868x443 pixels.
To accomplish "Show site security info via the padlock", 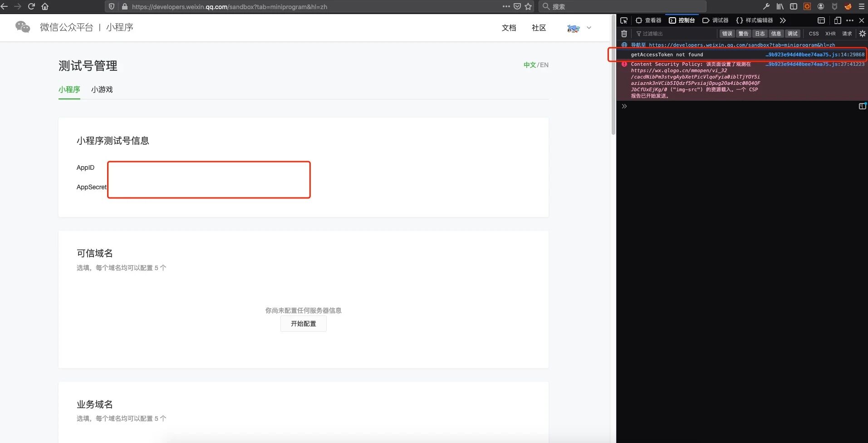I will tap(125, 6).
